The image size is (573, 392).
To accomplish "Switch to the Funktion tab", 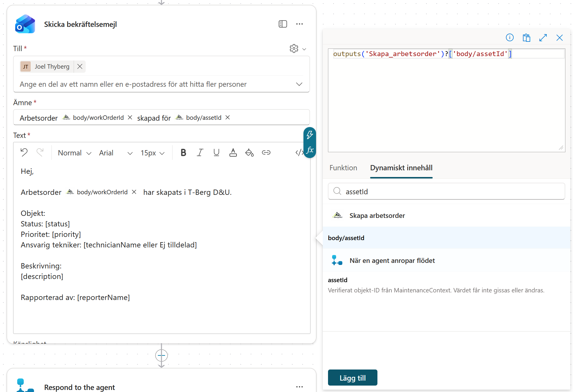I will click(343, 168).
